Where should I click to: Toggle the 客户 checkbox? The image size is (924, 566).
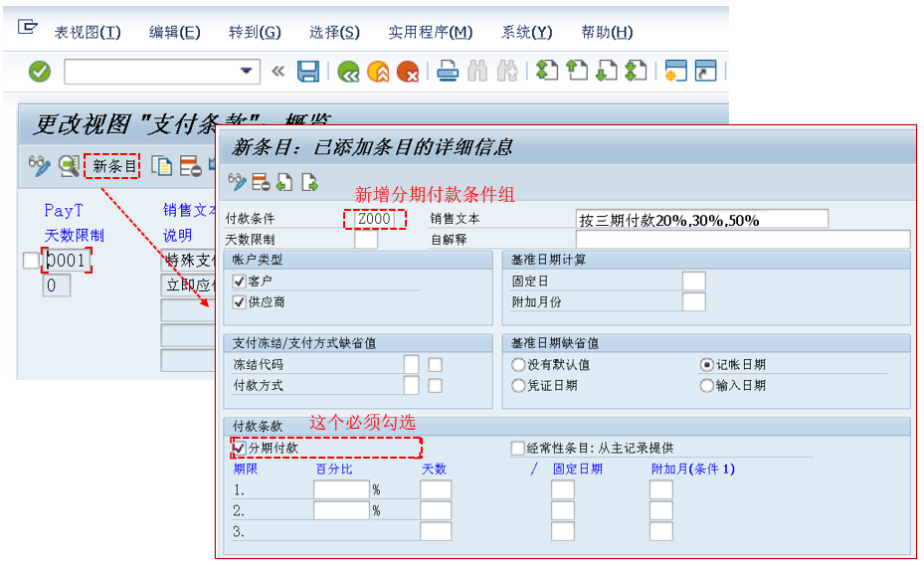(239, 282)
